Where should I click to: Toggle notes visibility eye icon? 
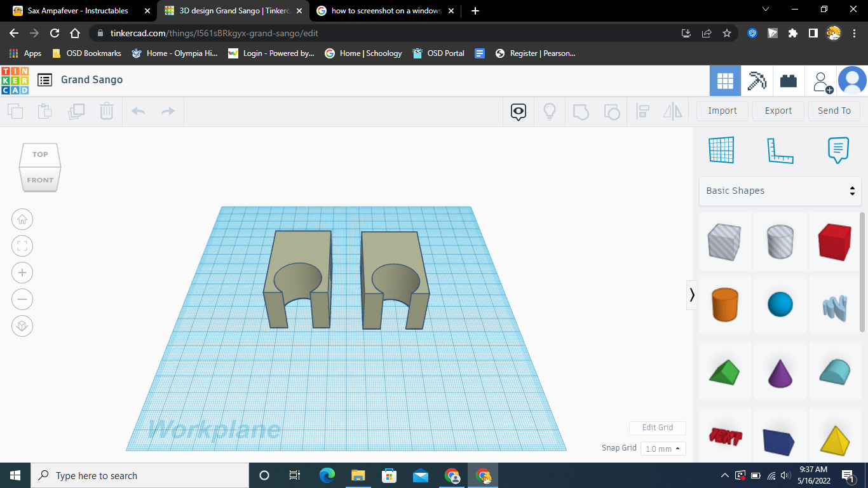click(x=519, y=112)
